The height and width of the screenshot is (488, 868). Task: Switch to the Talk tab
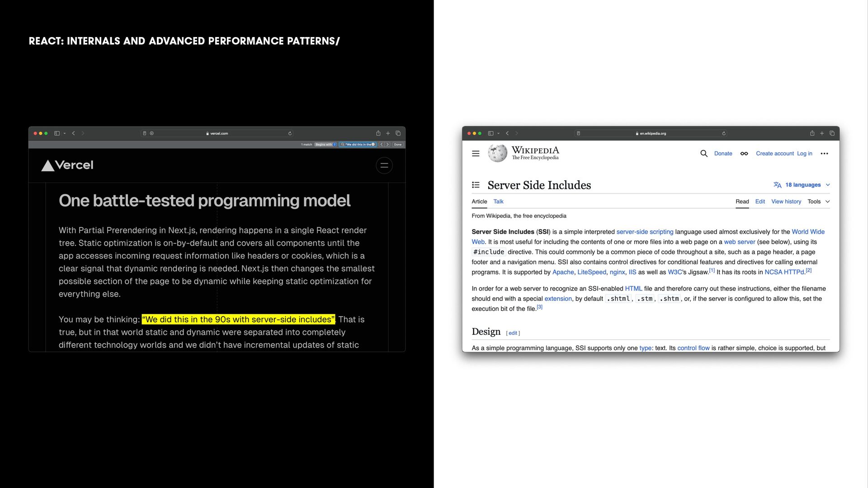(498, 202)
